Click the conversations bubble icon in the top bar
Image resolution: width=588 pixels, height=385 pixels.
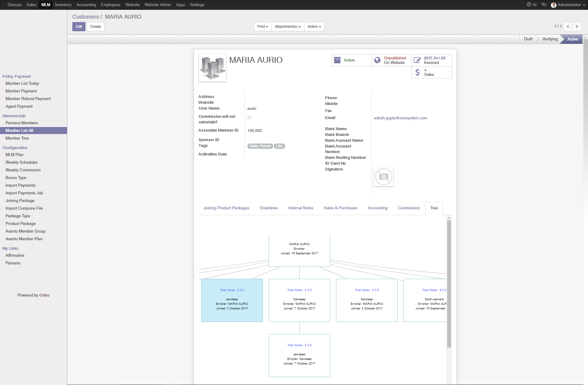[544, 5]
